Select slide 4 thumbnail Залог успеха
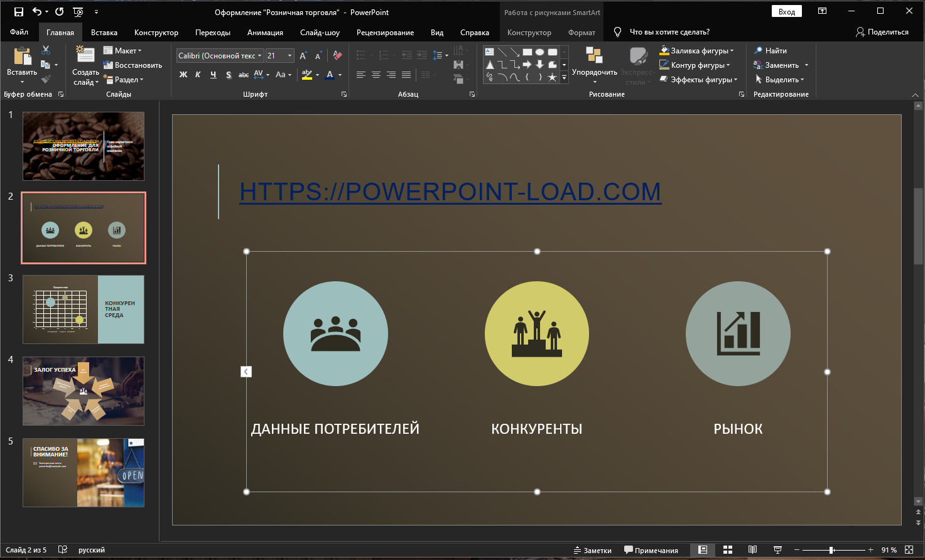Viewport: 925px width, 560px height. [83, 391]
